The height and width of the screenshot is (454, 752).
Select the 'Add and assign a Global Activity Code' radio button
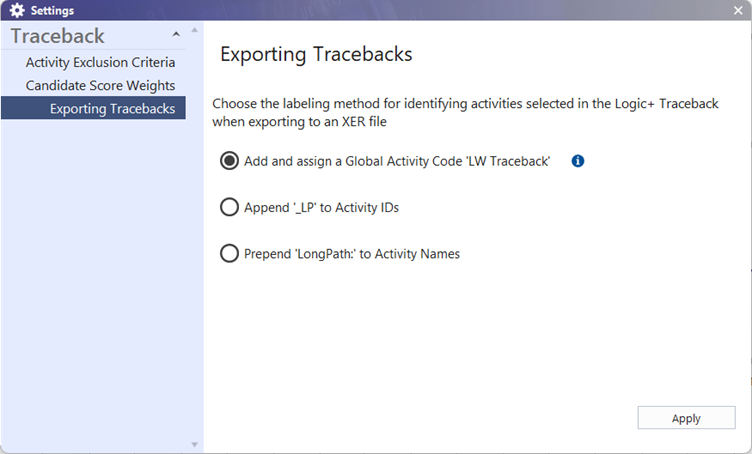click(229, 160)
